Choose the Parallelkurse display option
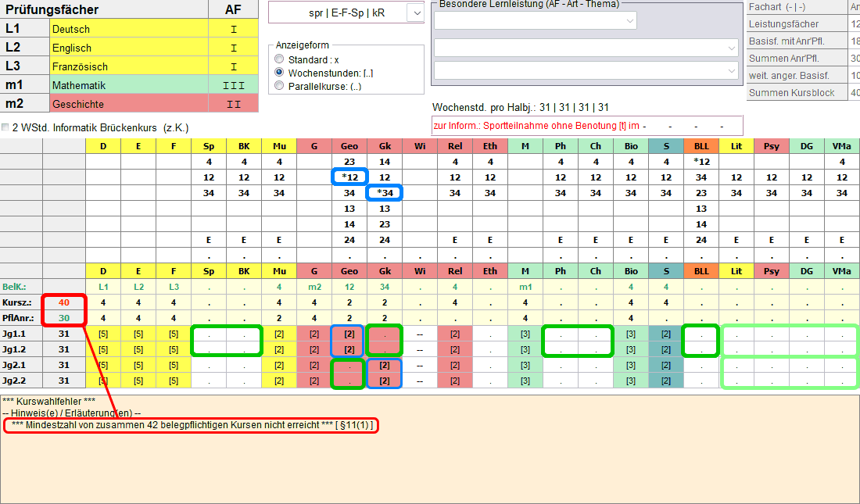860x504 pixels. click(x=279, y=86)
